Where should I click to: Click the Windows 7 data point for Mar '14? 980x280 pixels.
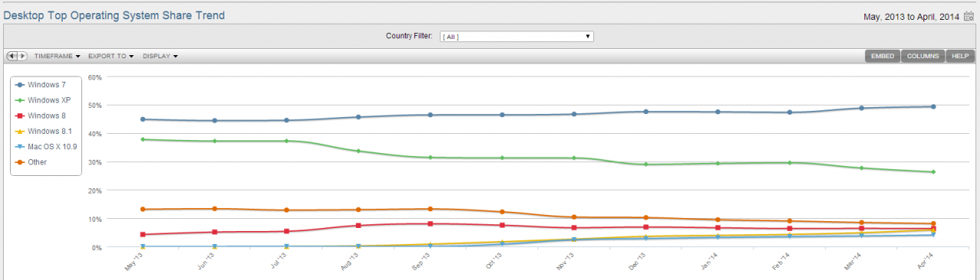(861, 108)
